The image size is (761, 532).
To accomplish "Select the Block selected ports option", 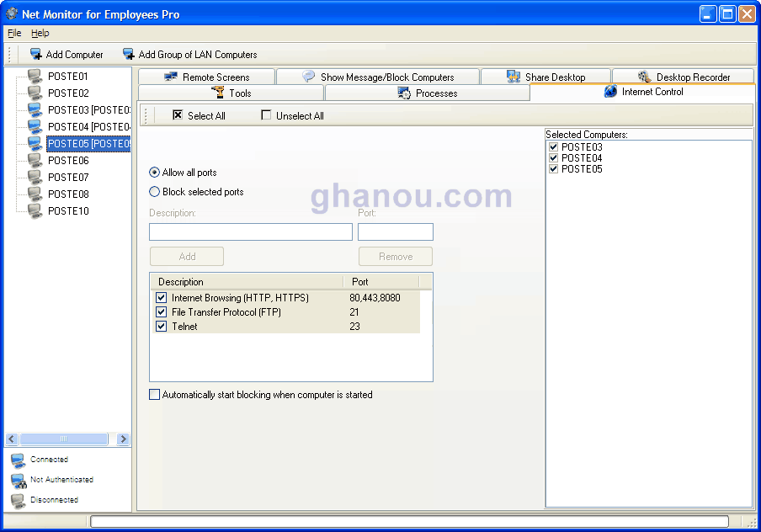I will pyautogui.click(x=154, y=192).
